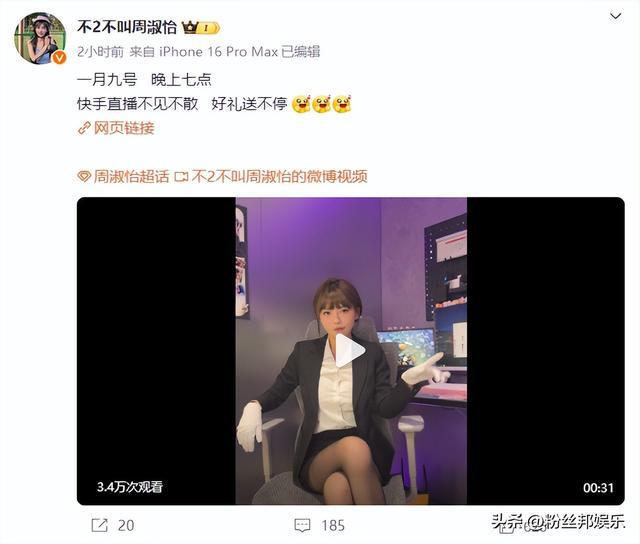Click the iPhone 16 Pro Max source text
The image size is (640, 544).
(x=218, y=52)
